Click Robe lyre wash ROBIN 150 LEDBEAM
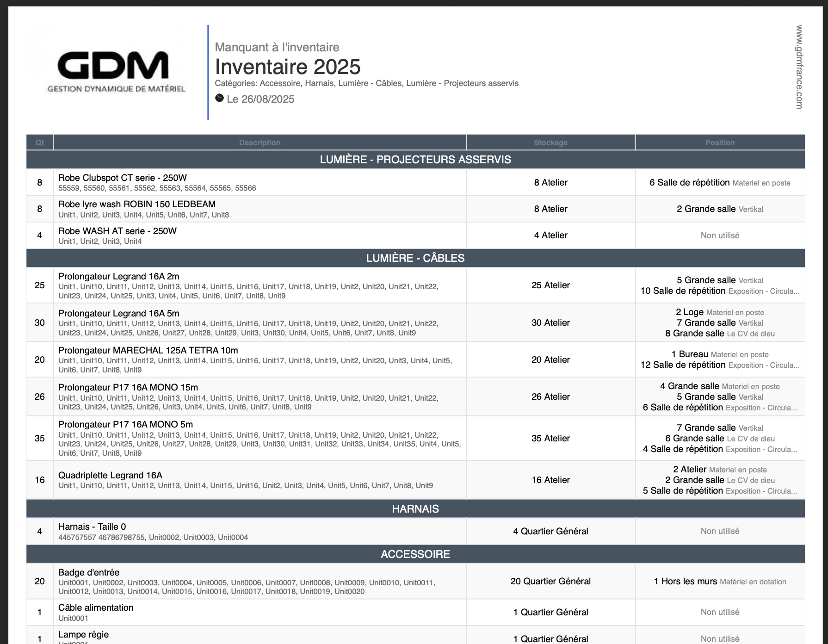Screen dimensions: 828x644 (x=137, y=204)
